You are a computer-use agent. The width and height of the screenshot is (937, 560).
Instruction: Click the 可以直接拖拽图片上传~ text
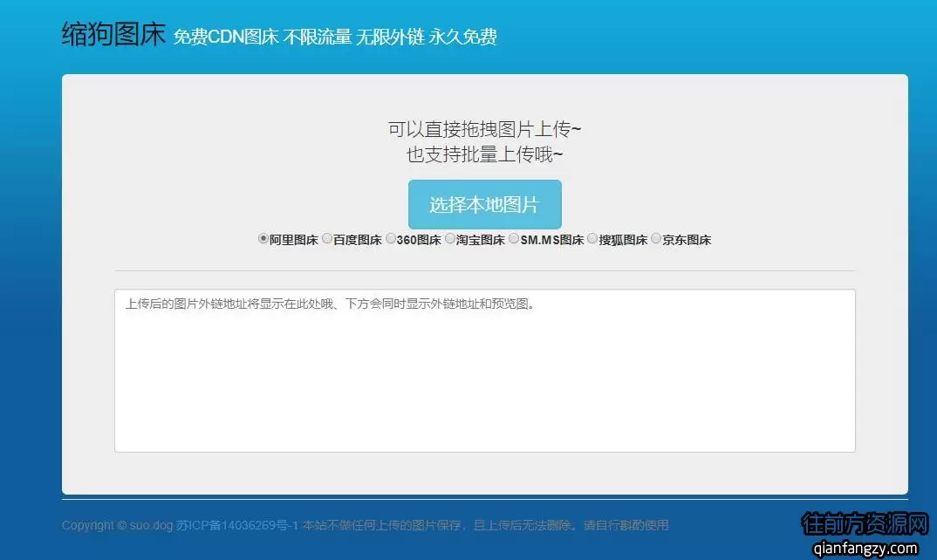click(484, 129)
